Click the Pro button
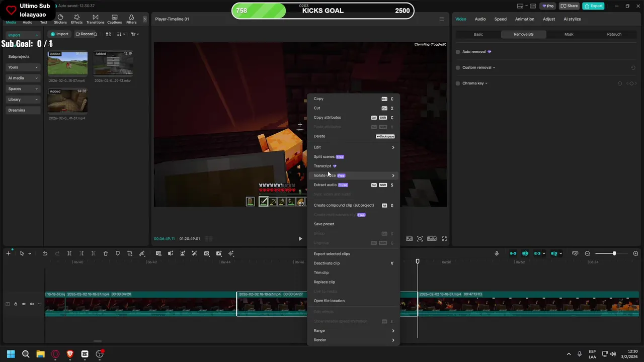The width and height of the screenshot is (644, 362). pos(548,6)
